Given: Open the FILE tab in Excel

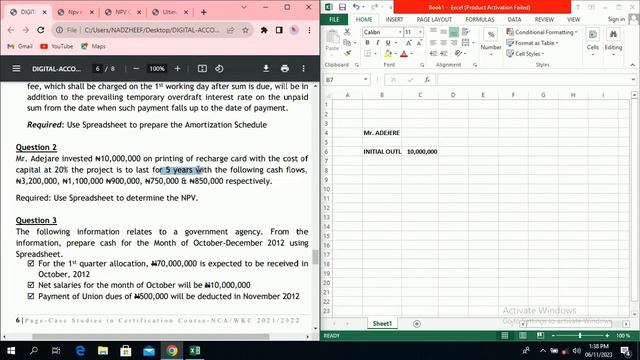Looking at the screenshot, I should [334, 19].
